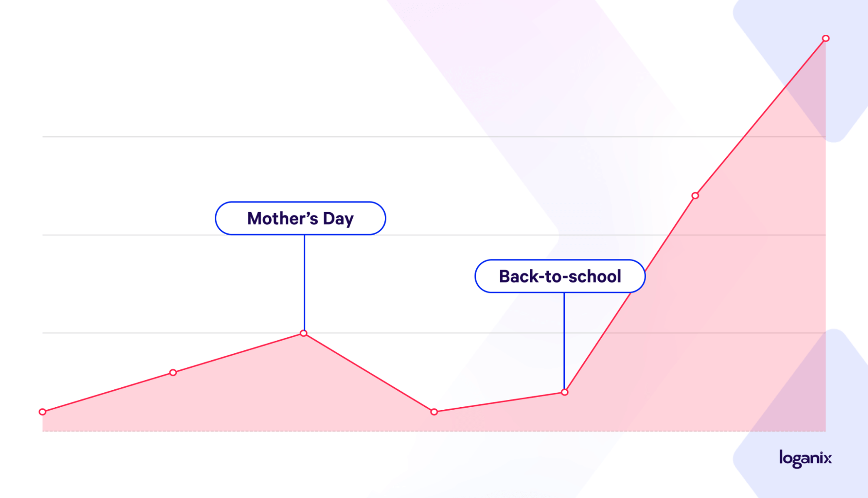Click the Back-to-school label
Image resolution: width=868 pixels, height=498 pixels.
560,276
